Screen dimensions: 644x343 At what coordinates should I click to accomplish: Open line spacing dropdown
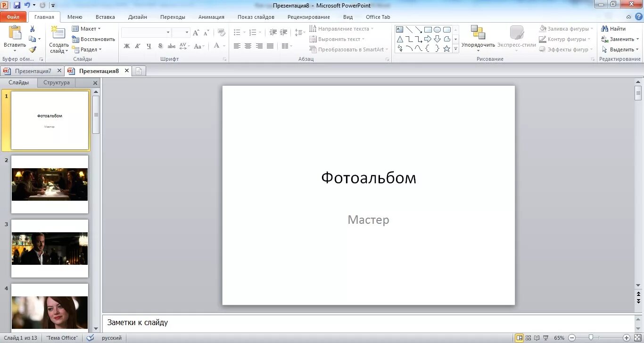(300, 33)
